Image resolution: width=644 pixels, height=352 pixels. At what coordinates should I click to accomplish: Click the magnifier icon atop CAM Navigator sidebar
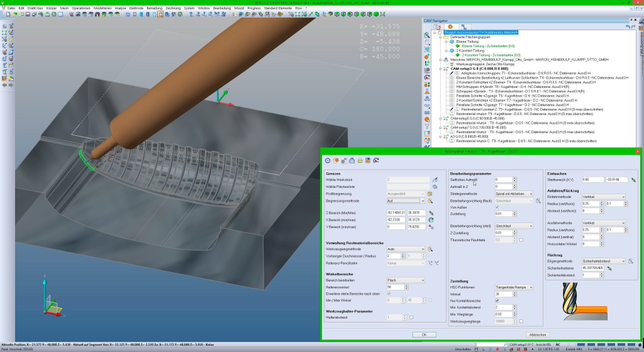click(427, 35)
